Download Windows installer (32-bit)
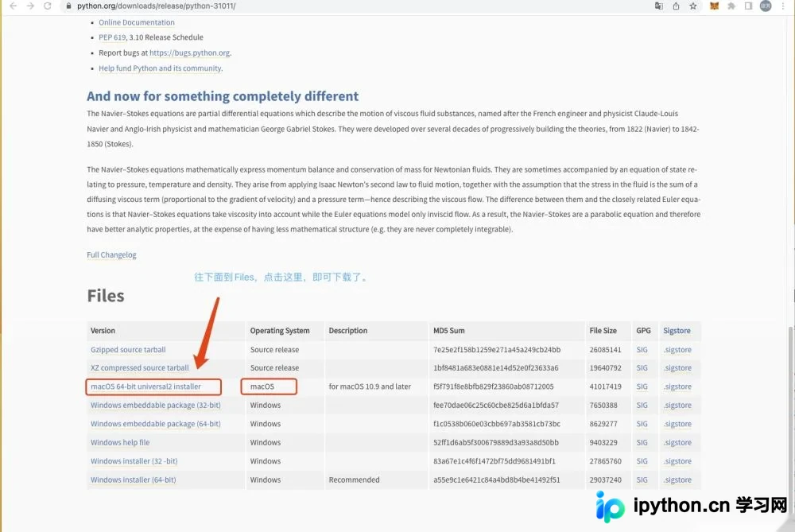 (134, 461)
